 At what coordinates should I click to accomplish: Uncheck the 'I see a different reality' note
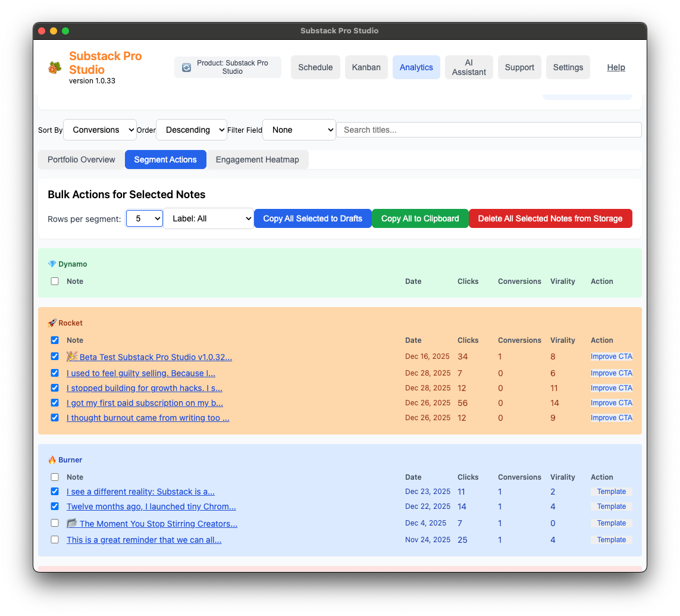55,491
